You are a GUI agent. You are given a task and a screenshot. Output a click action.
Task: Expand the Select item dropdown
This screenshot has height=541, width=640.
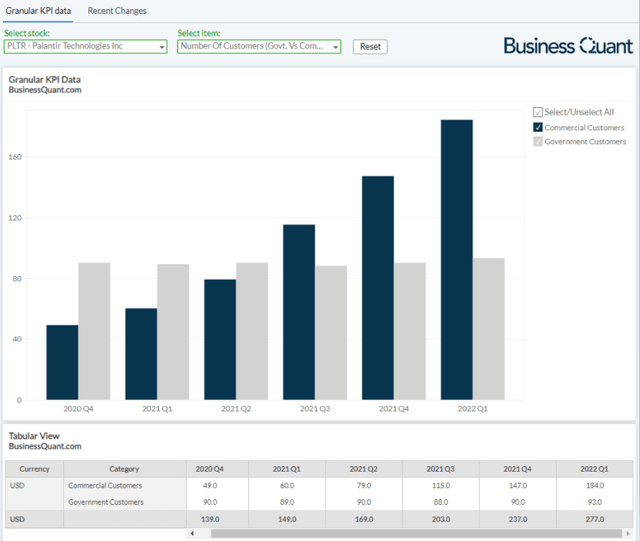259,46
